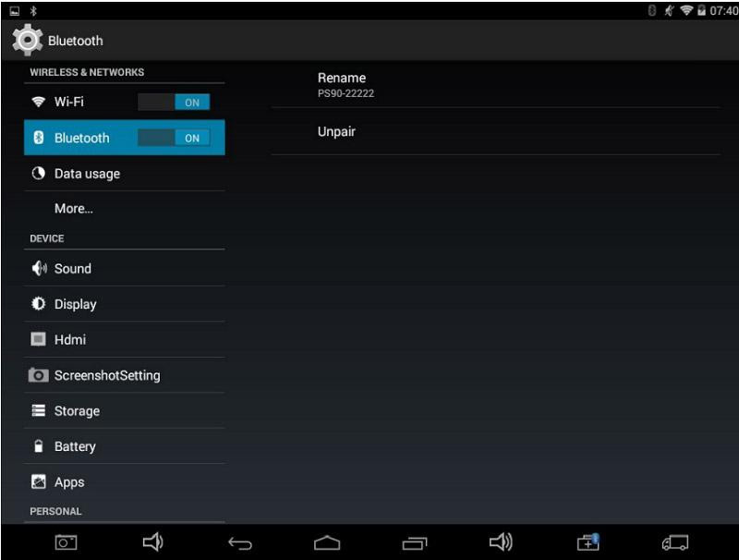This screenshot has width=739, height=560.
Task: Click the Hdmi screen icon
Action: click(38, 339)
